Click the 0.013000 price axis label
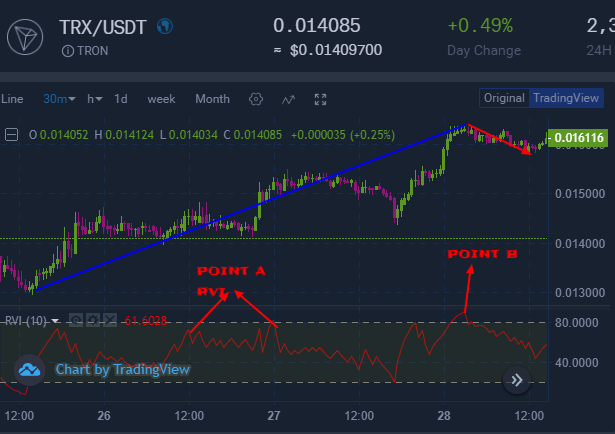 click(580, 293)
